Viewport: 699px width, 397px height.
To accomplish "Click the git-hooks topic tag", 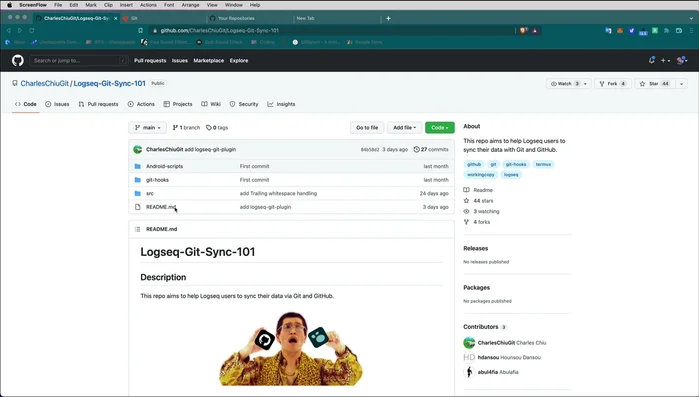I will 516,164.
